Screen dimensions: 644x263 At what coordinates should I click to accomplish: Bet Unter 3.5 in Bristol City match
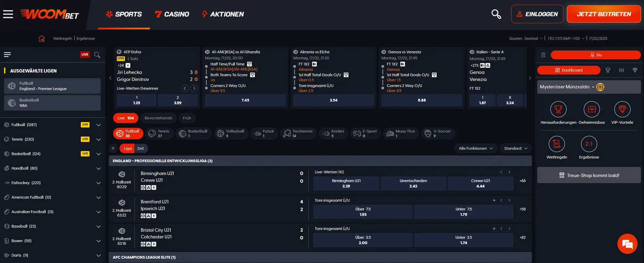(464, 240)
